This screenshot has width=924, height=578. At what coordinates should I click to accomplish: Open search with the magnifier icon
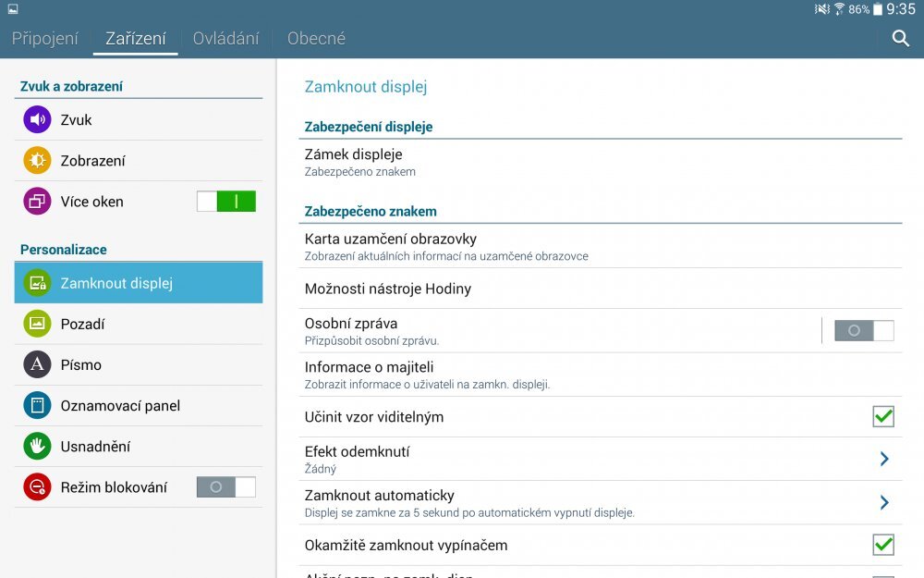(899, 41)
